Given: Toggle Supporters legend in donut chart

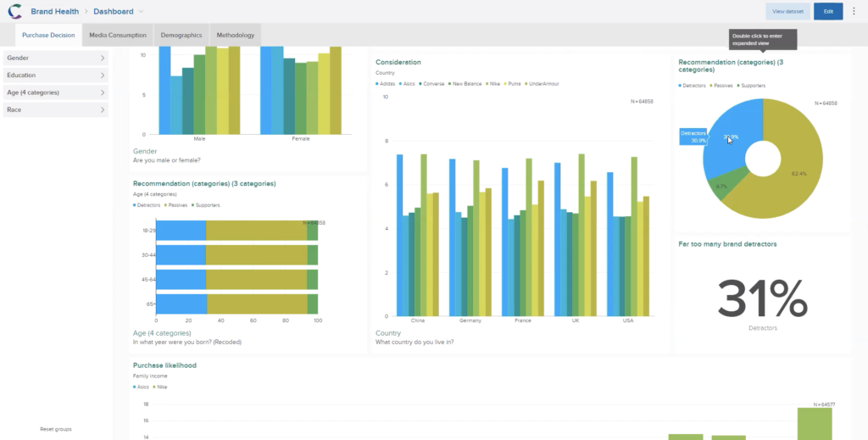Looking at the screenshot, I should 752,86.
